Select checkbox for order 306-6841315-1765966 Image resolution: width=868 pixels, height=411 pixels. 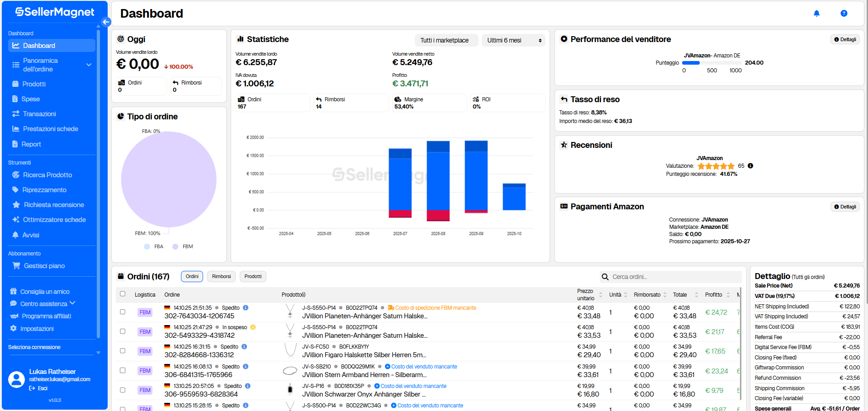tap(123, 370)
